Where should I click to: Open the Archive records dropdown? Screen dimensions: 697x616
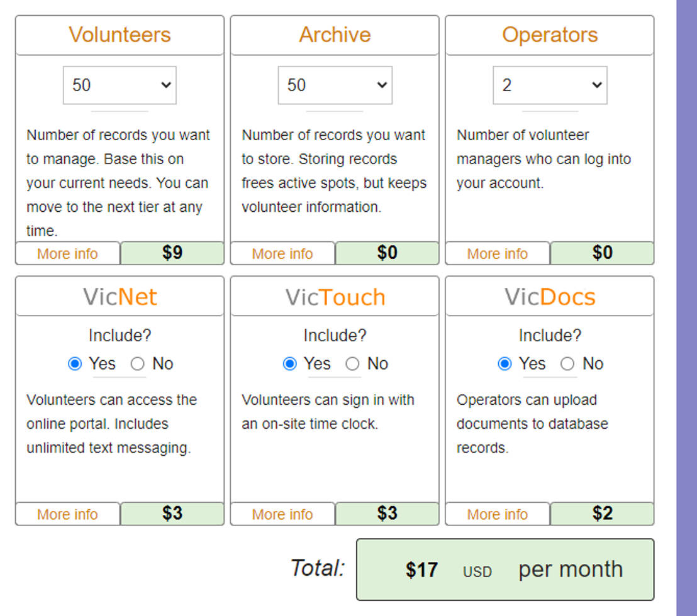[335, 85]
